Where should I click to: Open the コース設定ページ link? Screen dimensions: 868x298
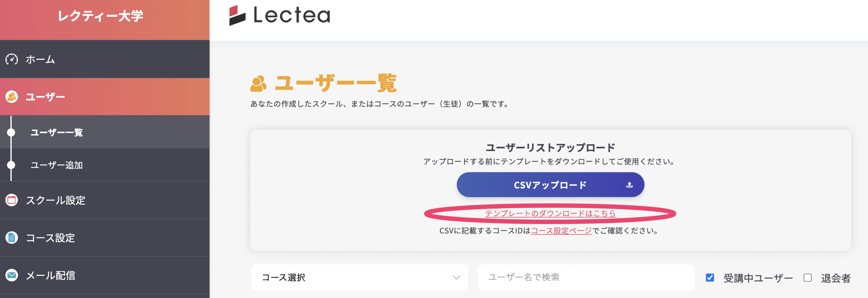tap(561, 231)
